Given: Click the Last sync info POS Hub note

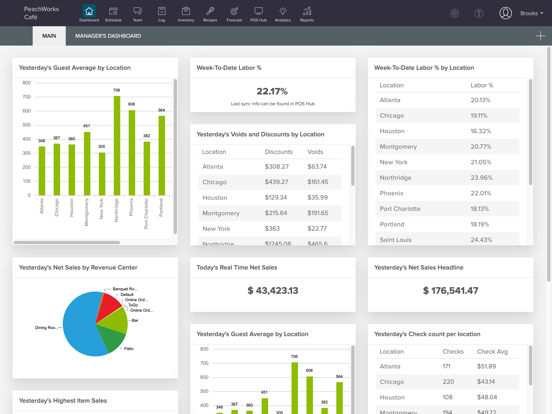Looking at the screenshot, I should point(273,104).
